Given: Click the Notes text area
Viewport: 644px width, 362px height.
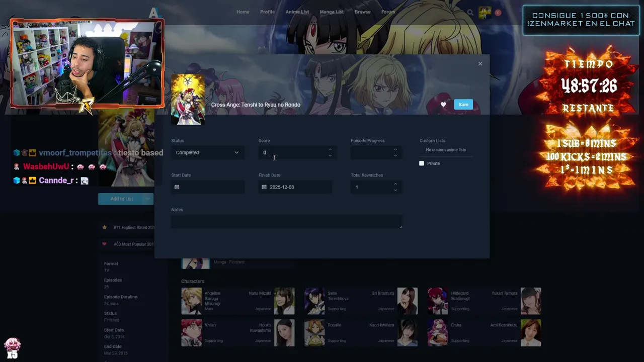Looking at the screenshot, I should [x=287, y=222].
